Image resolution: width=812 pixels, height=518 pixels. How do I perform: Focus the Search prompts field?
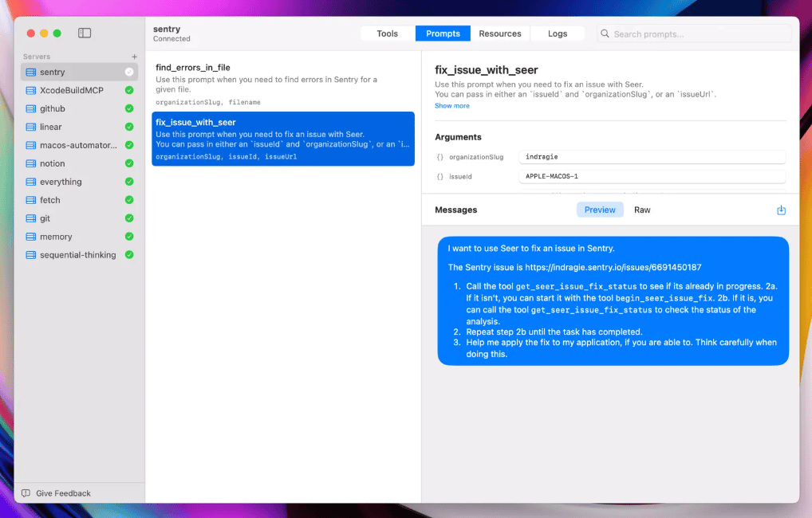(x=694, y=33)
